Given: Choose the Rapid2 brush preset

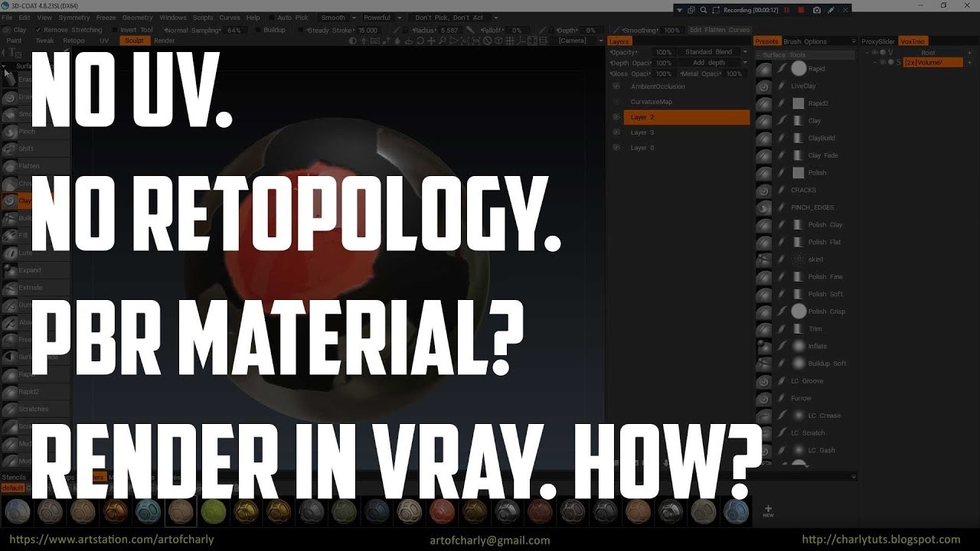Looking at the screenshot, I should [x=818, y=103].
